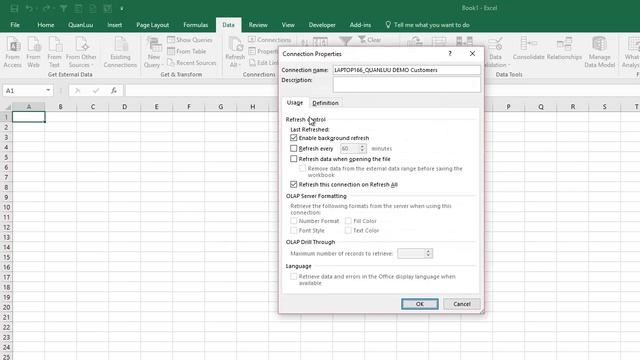
Task: Click Show Queries in the ribbon
Action: [x=190, y=40]
